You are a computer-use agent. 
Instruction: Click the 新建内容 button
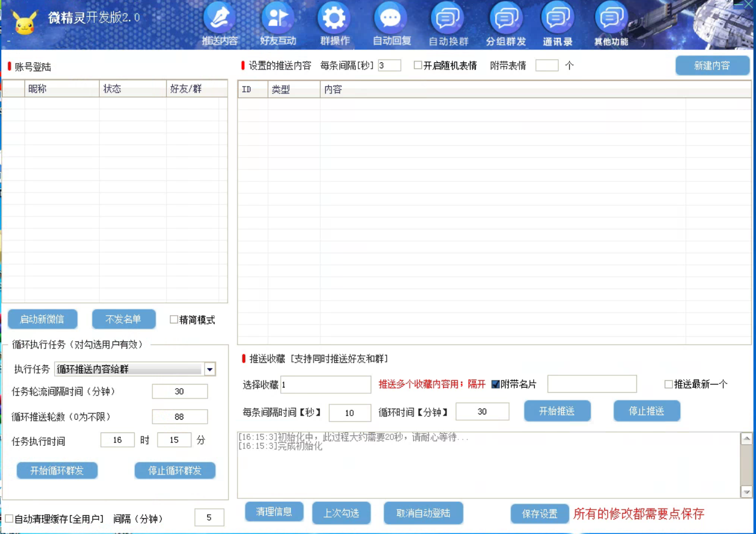[x=712, y=66]
